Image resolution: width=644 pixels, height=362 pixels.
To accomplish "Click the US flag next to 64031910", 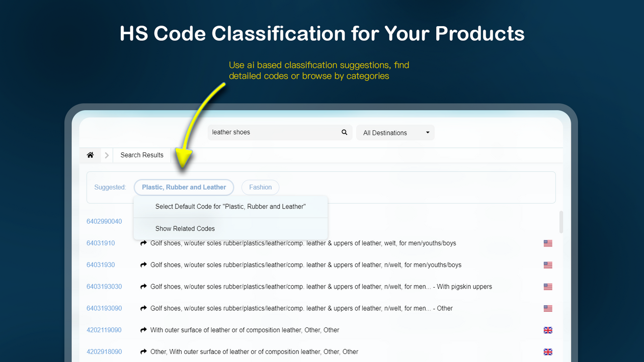I will (548, 243).
